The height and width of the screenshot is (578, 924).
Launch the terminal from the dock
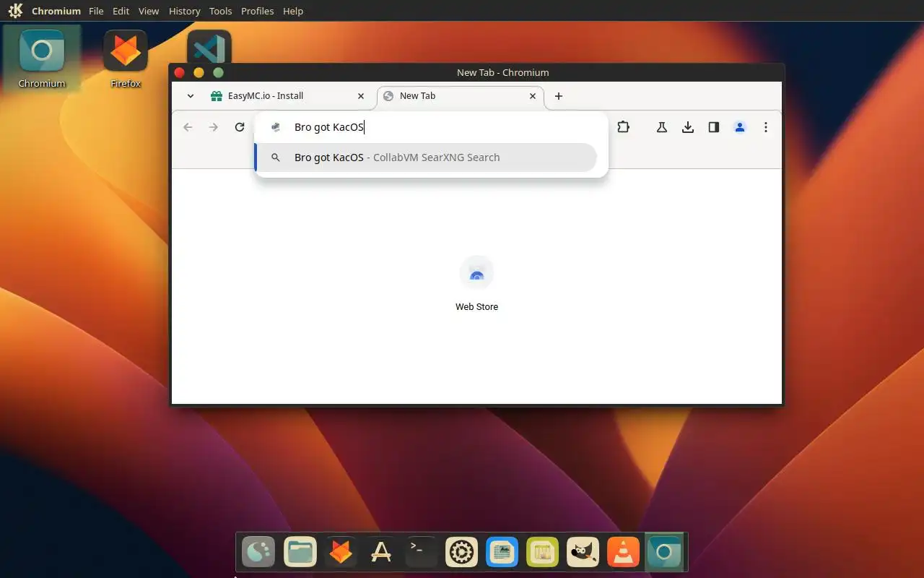422,553
